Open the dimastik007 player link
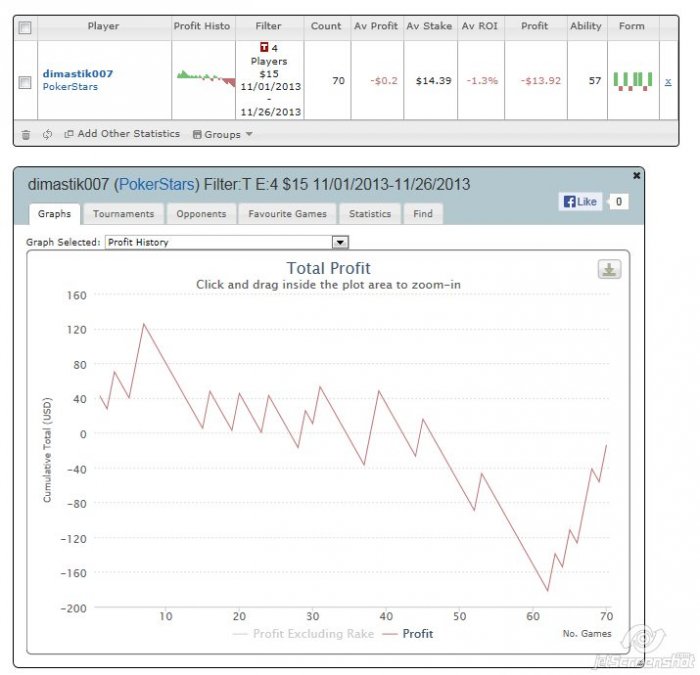This screenshot has width=700, height=675. click(78, 74)
